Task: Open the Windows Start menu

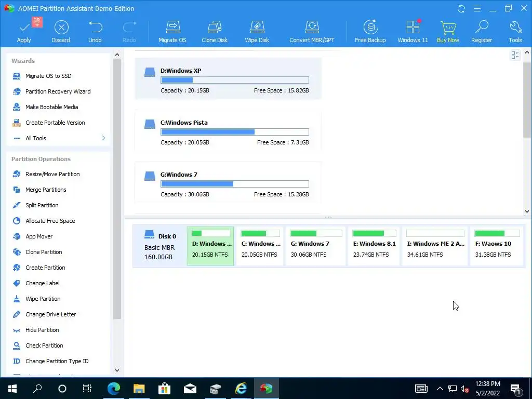Action: click(x=12, y=389)
